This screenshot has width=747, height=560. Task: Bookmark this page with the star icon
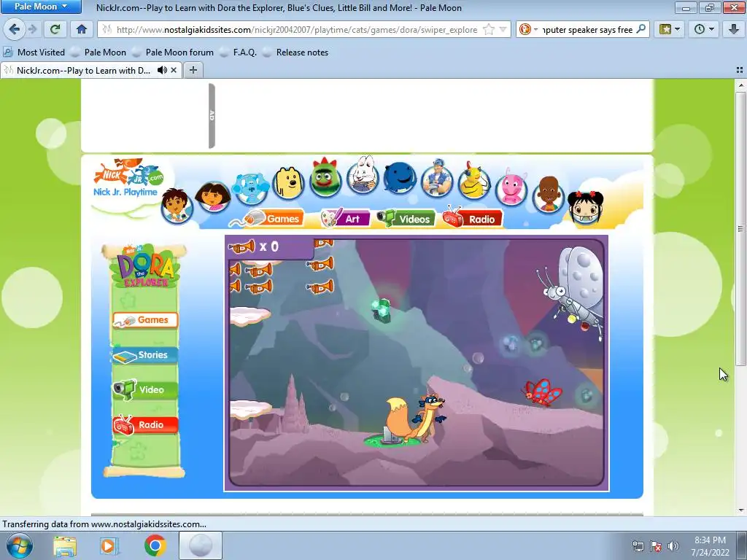[x=488, y=29]
